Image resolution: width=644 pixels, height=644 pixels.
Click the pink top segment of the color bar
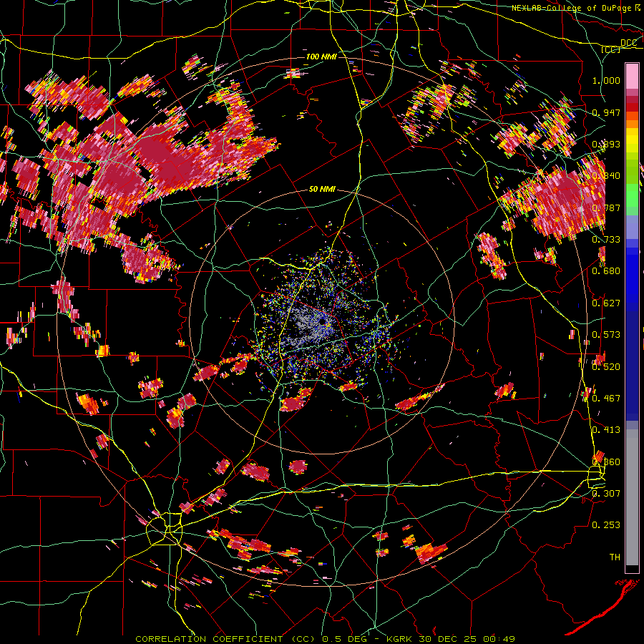click(x=632, y=76)
